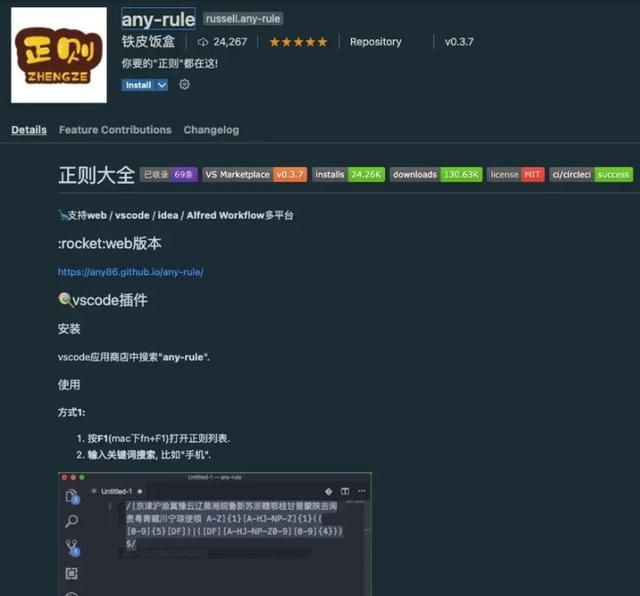Open the any86.github.io/any-rule link
640x596 pixels.
pyautogui.click(x=131, y=272)
